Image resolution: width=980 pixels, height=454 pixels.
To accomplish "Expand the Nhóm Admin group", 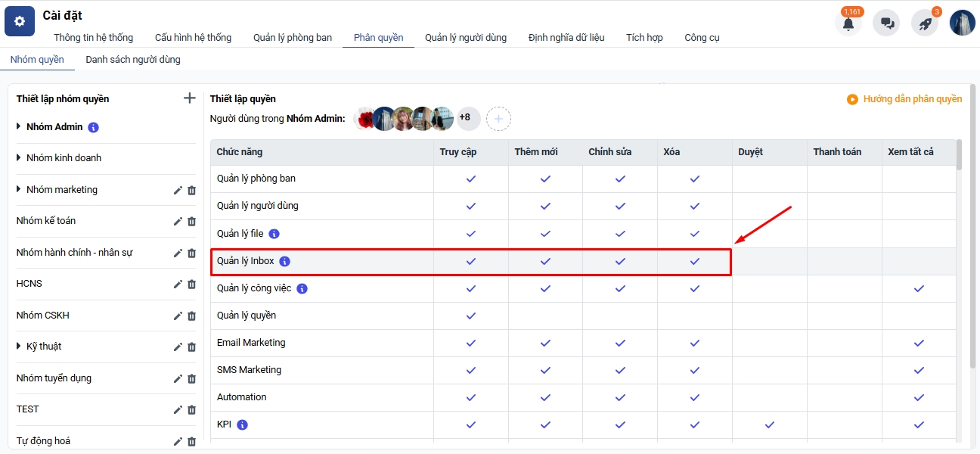I will coord(19,126).
